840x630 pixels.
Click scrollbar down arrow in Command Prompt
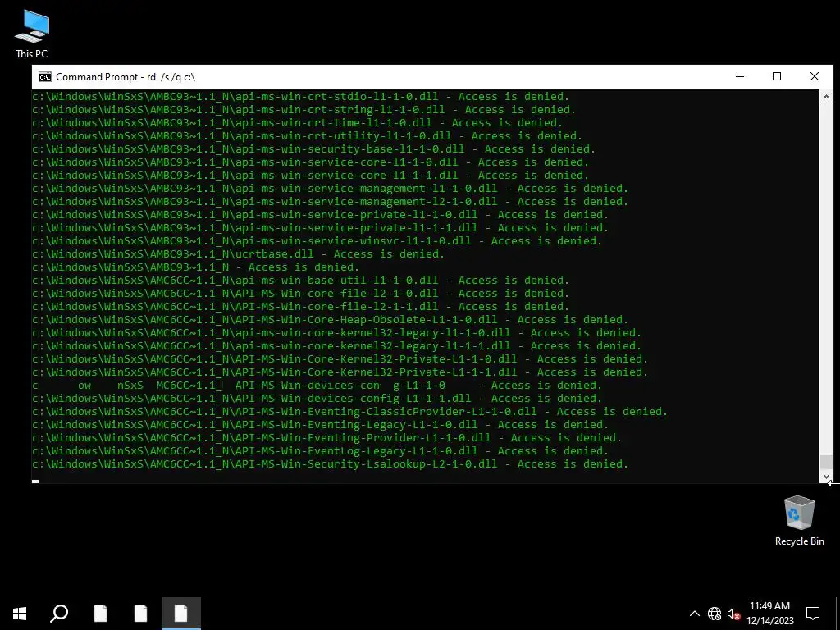coord(826,477)
